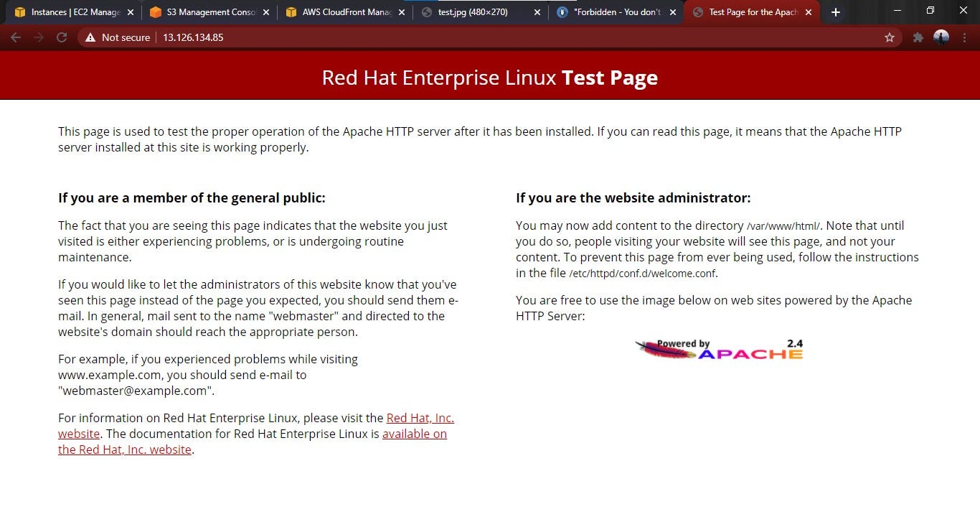The image size is (980, 522).
Task: Close the S3 Management Console tab
Action: coord(266,12)
